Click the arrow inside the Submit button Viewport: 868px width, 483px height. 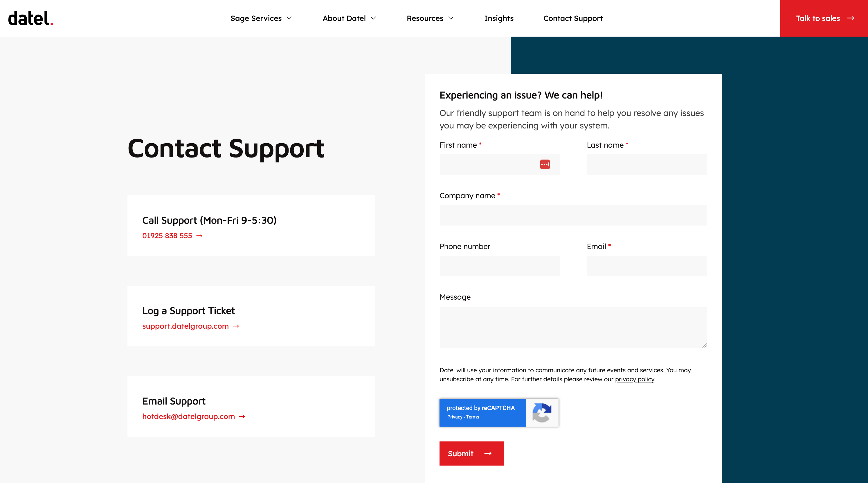coord(488,453)
